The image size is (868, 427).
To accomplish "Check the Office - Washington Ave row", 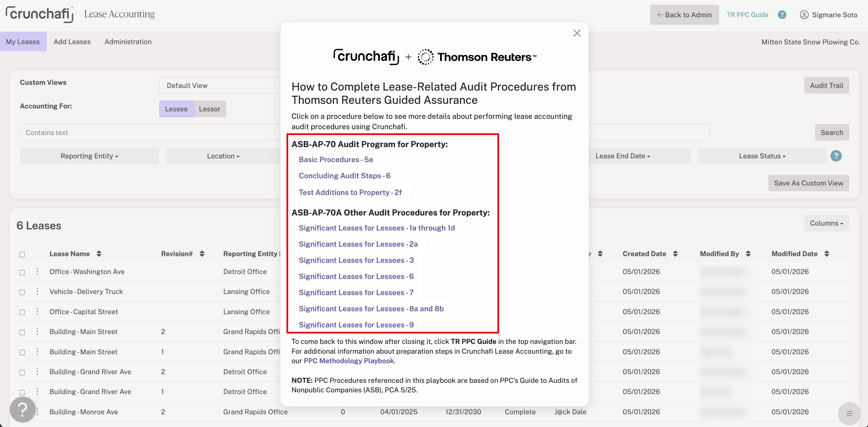I will 22,272.
